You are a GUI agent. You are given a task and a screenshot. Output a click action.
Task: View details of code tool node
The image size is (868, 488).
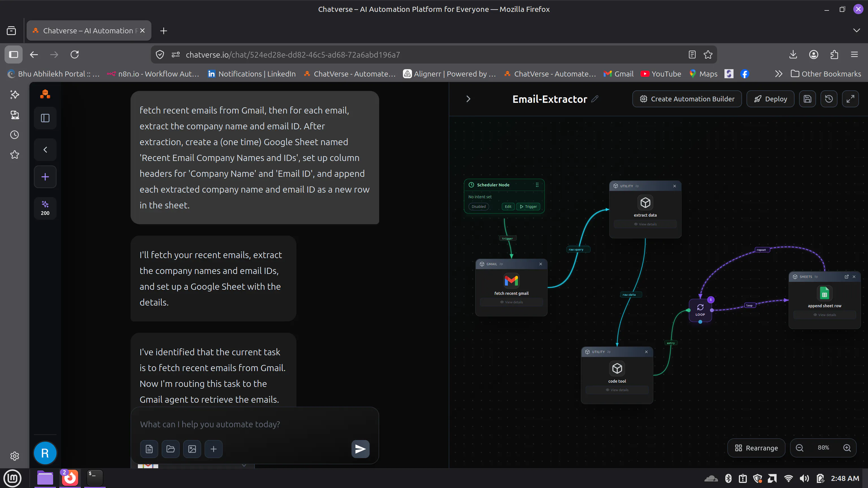click(617, 390)
